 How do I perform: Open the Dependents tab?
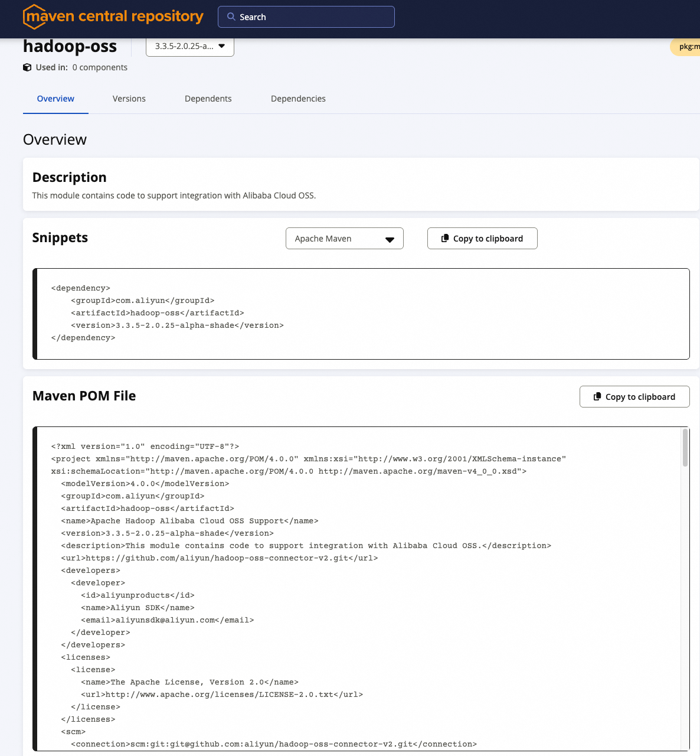coord(208,99)
